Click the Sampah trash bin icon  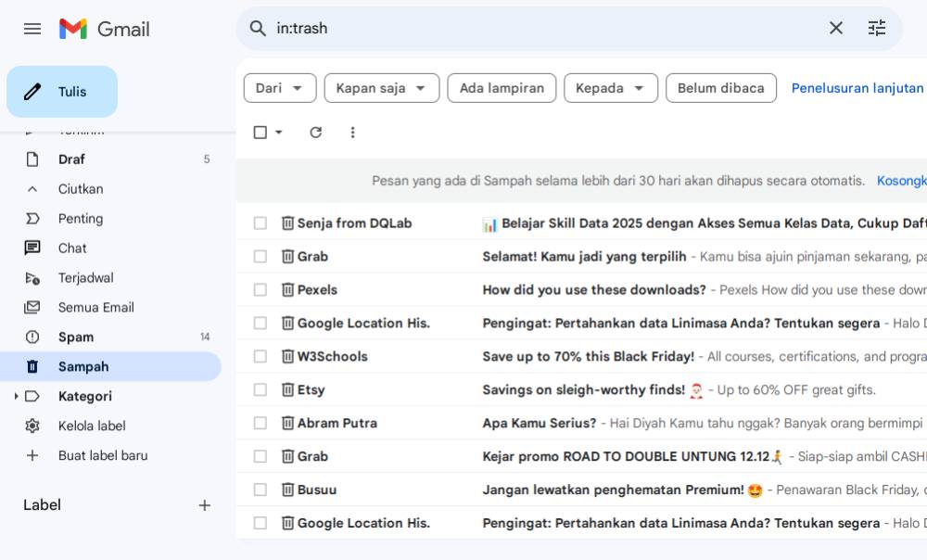coord(32,366)
